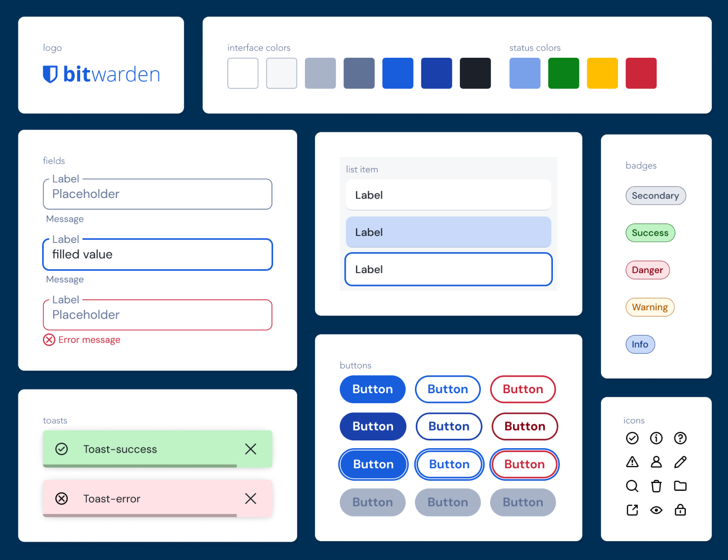Click the Danger badge
The image size is (728, 560).
coord(647,270)
